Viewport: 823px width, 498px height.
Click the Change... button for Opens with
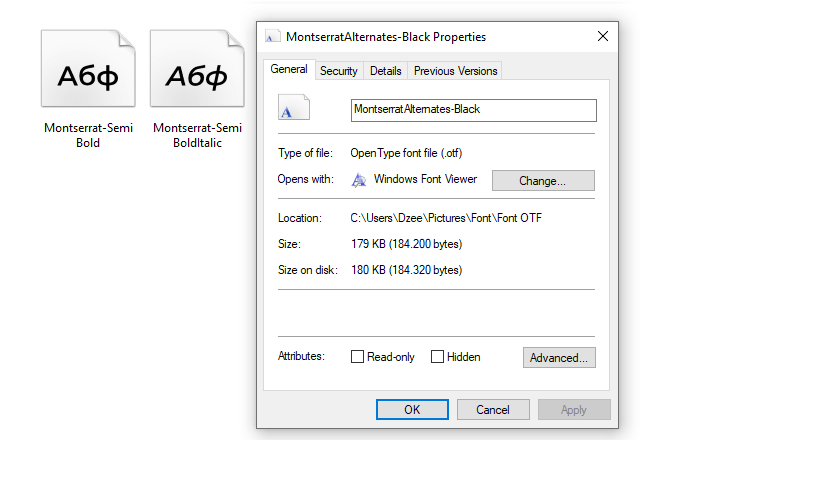[x=543, y=181]
